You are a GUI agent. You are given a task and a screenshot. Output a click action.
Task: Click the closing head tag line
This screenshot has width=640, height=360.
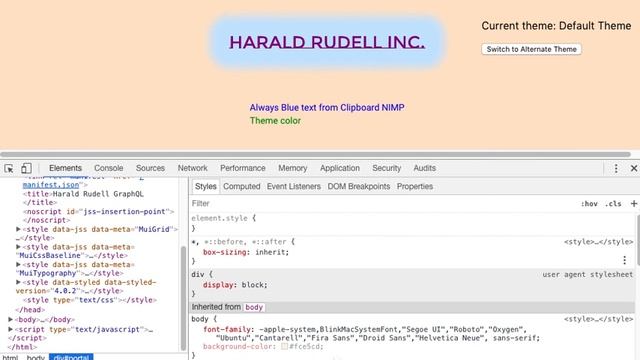[x=30, y=310]
